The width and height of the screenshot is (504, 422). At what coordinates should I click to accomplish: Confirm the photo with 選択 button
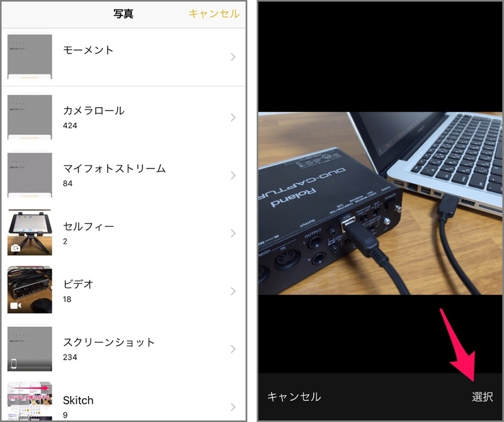(483, 397)
